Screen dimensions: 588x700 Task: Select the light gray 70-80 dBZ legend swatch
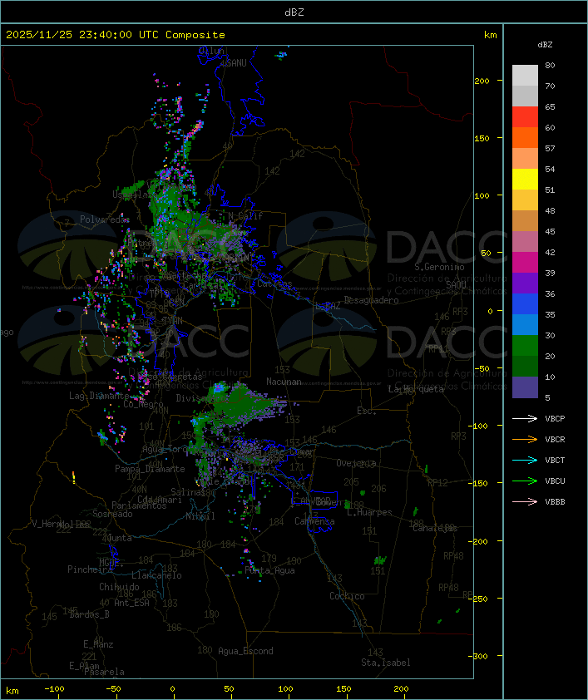525,76
